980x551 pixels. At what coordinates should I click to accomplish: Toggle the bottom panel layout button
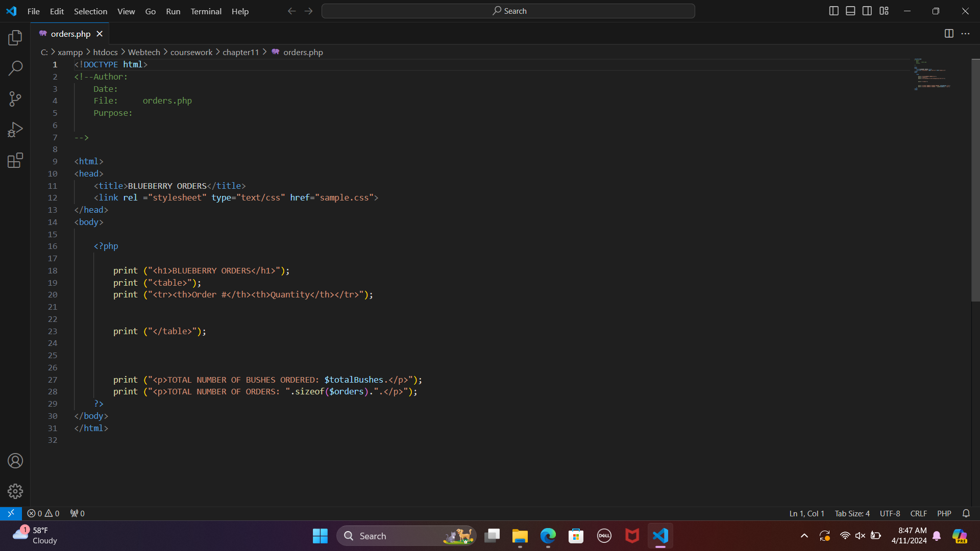click(x=850, y=11)
